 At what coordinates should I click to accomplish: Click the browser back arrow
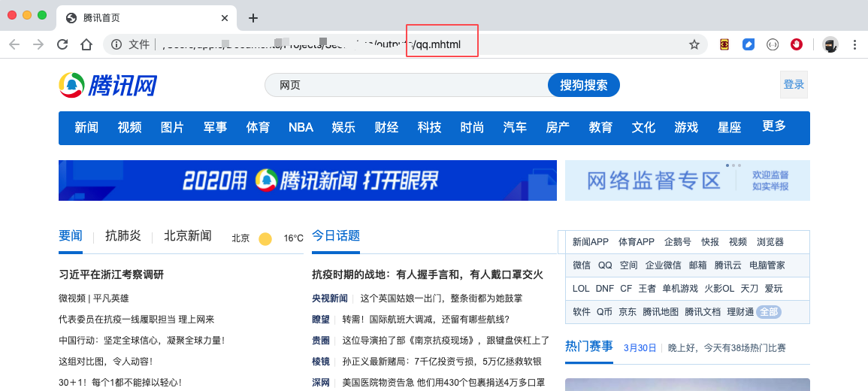[x=14, y=45]
